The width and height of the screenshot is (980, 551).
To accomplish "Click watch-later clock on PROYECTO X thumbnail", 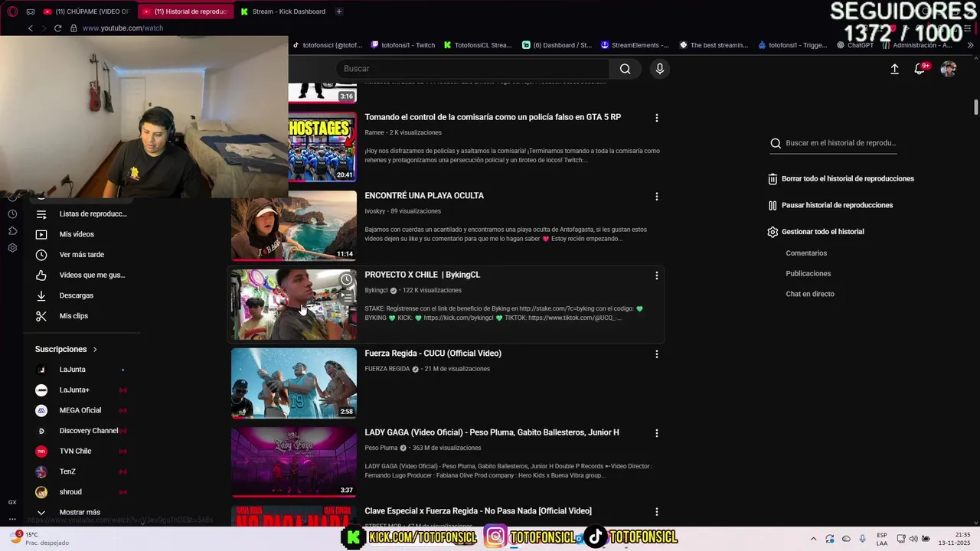I will 347,279.
